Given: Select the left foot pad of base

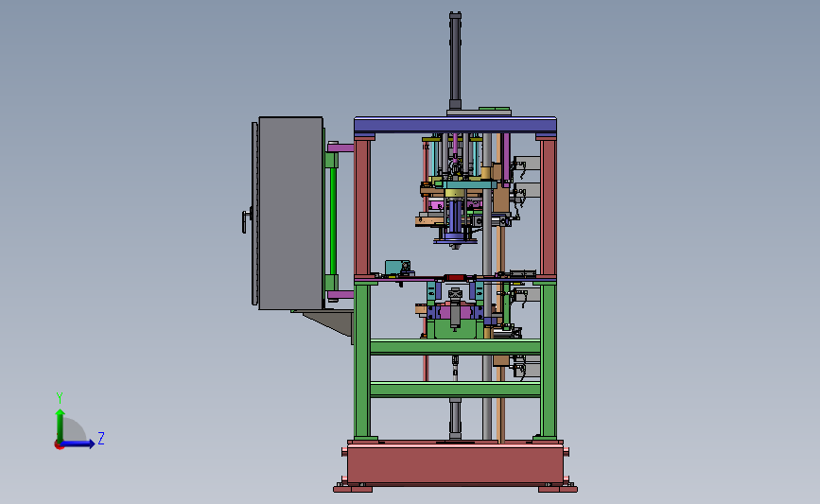Looking at the screenshot, I should 353,489.
